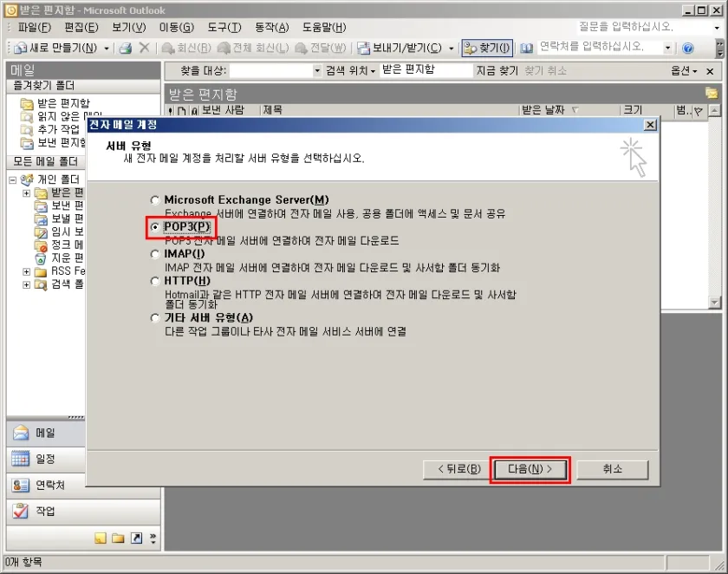Click 지금 찾기 in find bar
The width and height of the screenshot is (728, 574).
tap(497, 70)
